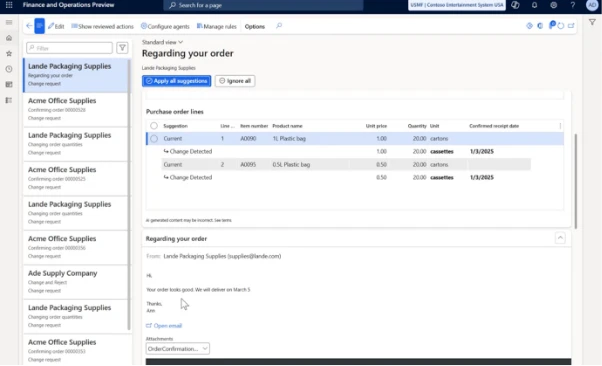The width and height of the screenshot is (602, 366).
Task: Click the Unit price column header
Action: coord(376,126)
